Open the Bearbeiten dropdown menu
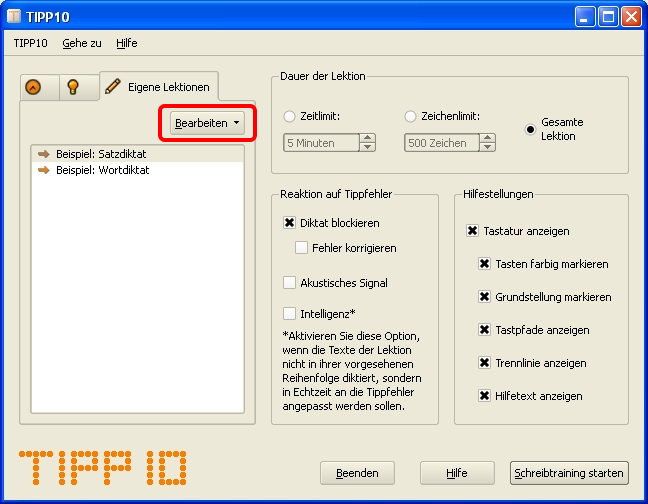The width and height of the screenshot is (648, 504). pyautogui.click(x=207, y=123)
